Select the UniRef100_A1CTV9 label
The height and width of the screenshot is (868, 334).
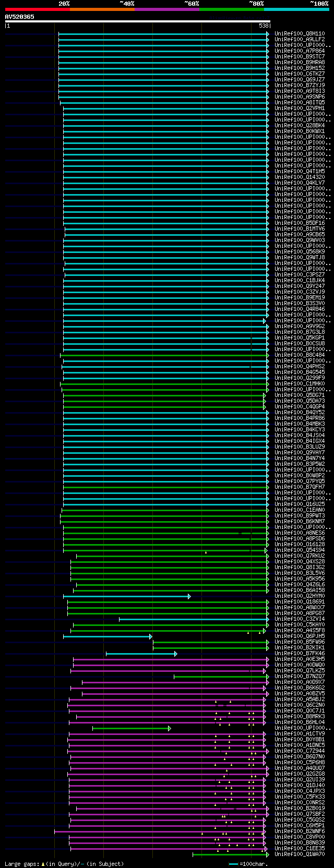point(300,734)
